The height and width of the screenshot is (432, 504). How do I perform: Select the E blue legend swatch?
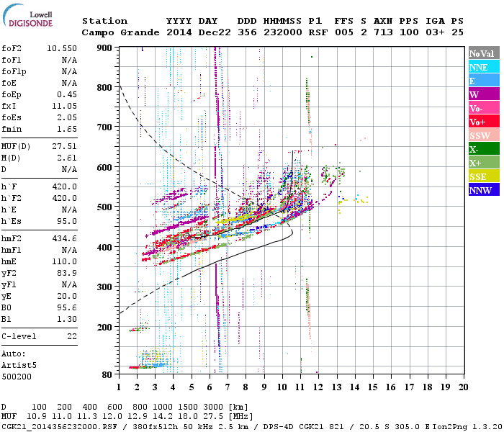[484, 81]
